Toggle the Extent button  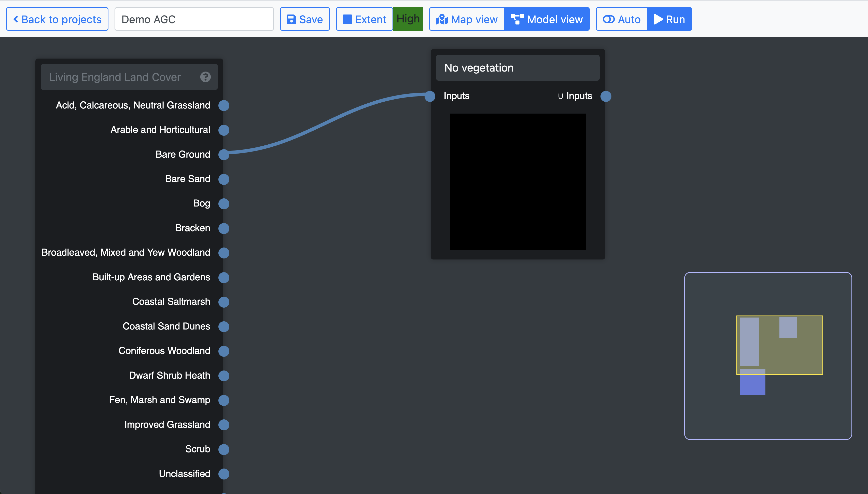coord(365,19)
